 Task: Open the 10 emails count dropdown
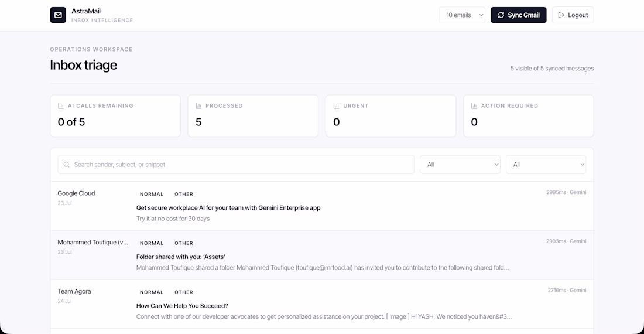462,15
